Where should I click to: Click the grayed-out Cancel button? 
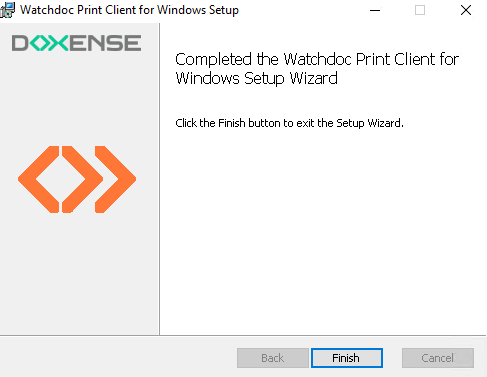point(438,358)
